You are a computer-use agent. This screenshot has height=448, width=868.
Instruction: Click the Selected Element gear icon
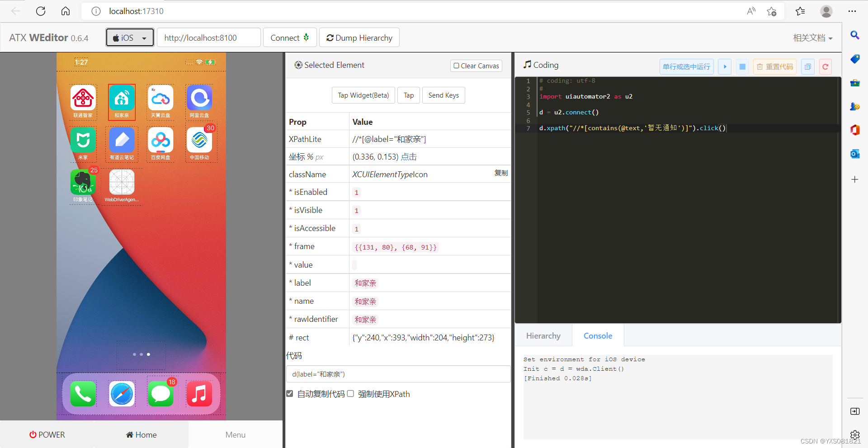(x=298, y=65)
